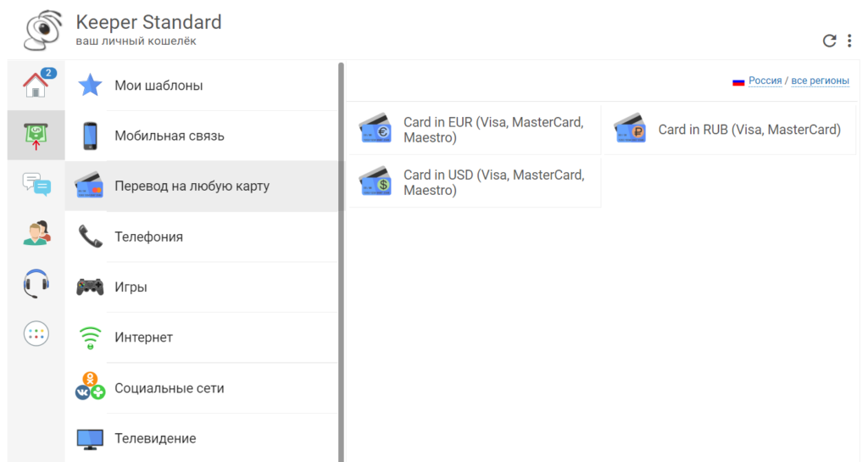Select Мобильная связь category
Image resolution: width=868 pixels, height=462 pixels.
(x=202, y=136)
